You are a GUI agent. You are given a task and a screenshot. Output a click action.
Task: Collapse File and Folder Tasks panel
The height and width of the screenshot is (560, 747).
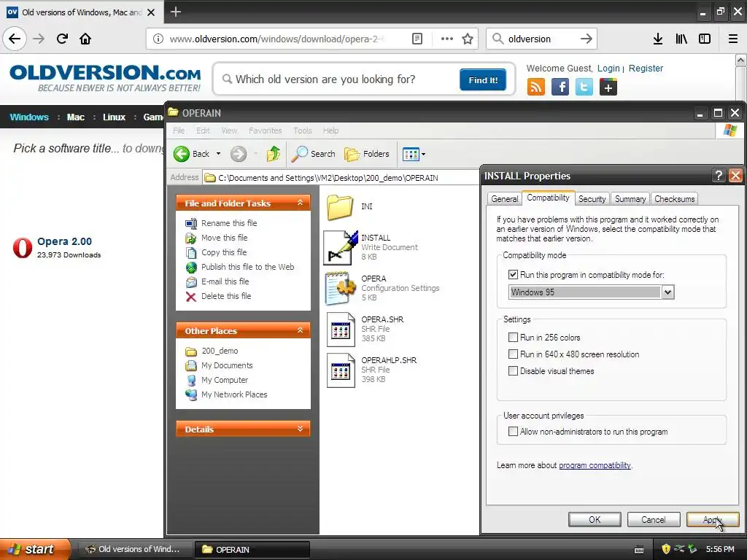pyautogui.click(x=300, y=203)
